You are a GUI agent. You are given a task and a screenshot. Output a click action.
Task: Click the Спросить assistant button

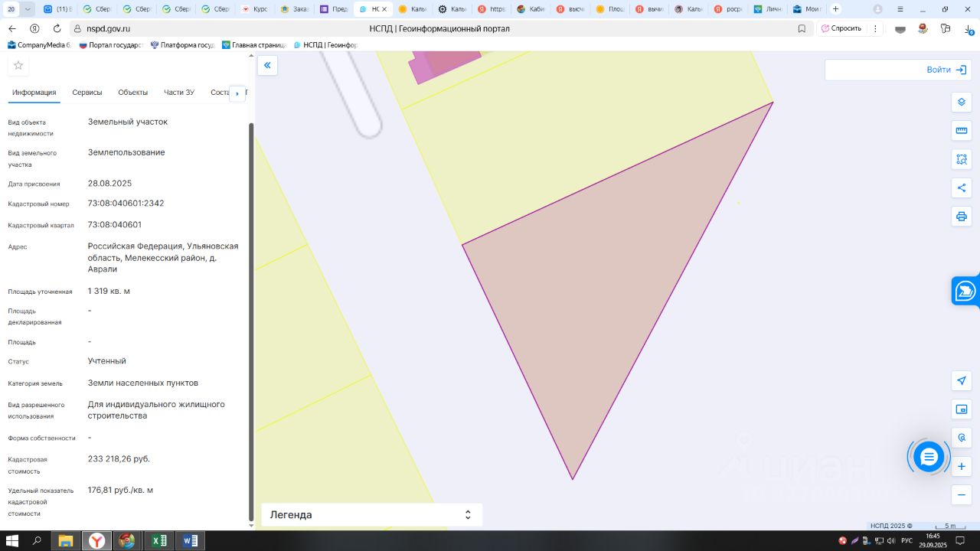pos(841,28)
